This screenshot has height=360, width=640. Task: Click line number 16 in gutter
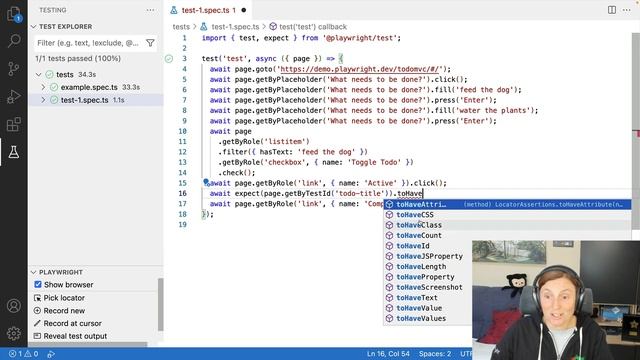click(182, 193)
